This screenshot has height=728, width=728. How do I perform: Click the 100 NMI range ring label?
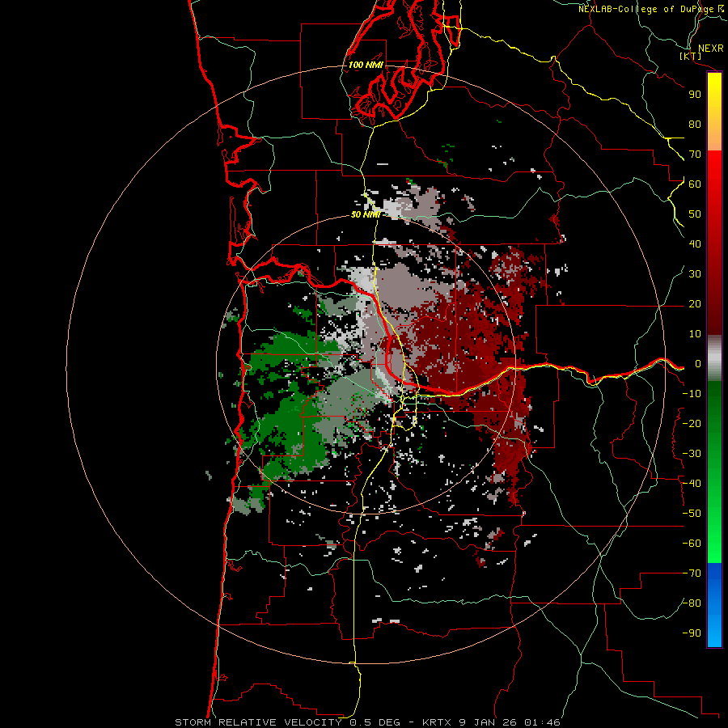pyautogui.click(x=366, y=65)
